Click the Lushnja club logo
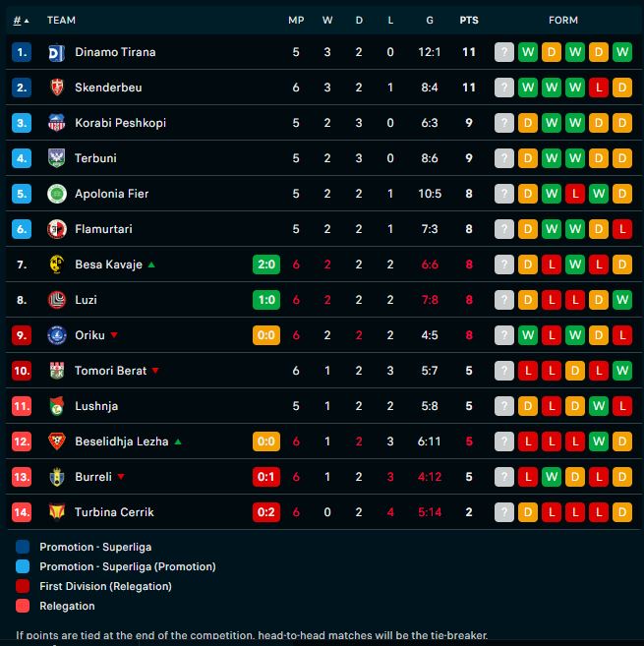 tap(56, 406)
